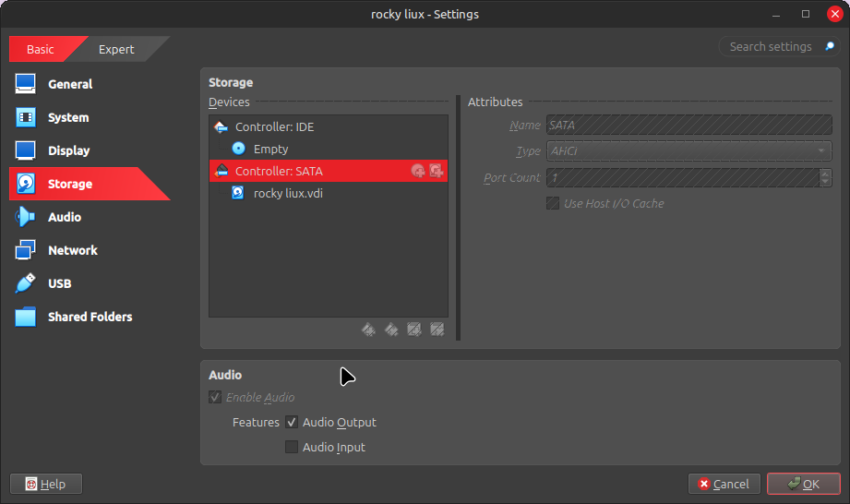This screenshot has height=504, width=850.
Task: Toggle the Use Host I/O Cache checkbox
Action: tap(553, 203)
